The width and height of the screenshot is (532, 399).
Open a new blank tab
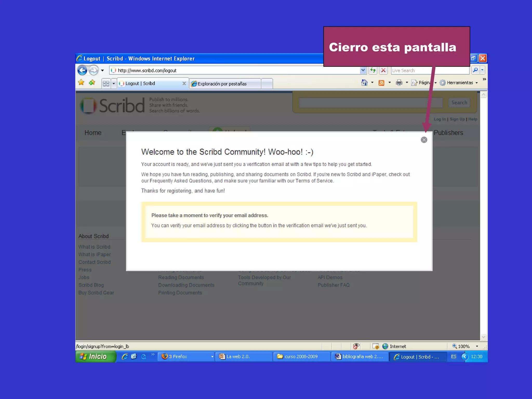tap(267, 84)
